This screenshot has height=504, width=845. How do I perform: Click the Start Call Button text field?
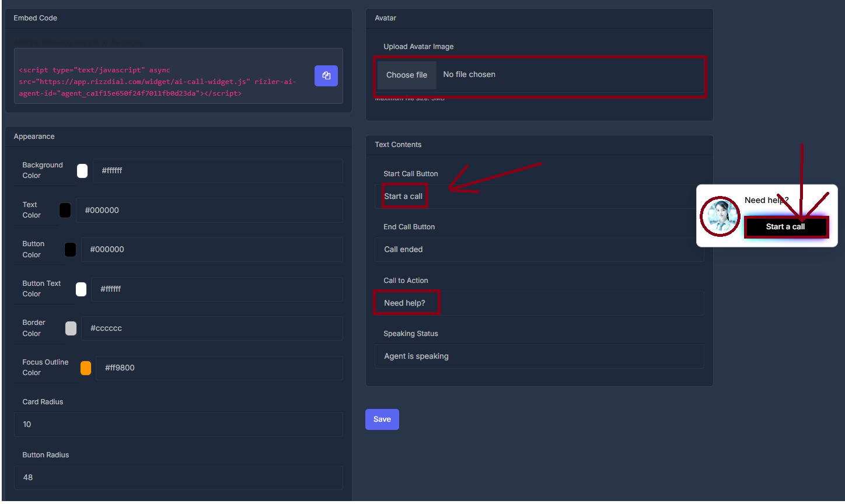[539, 196]
